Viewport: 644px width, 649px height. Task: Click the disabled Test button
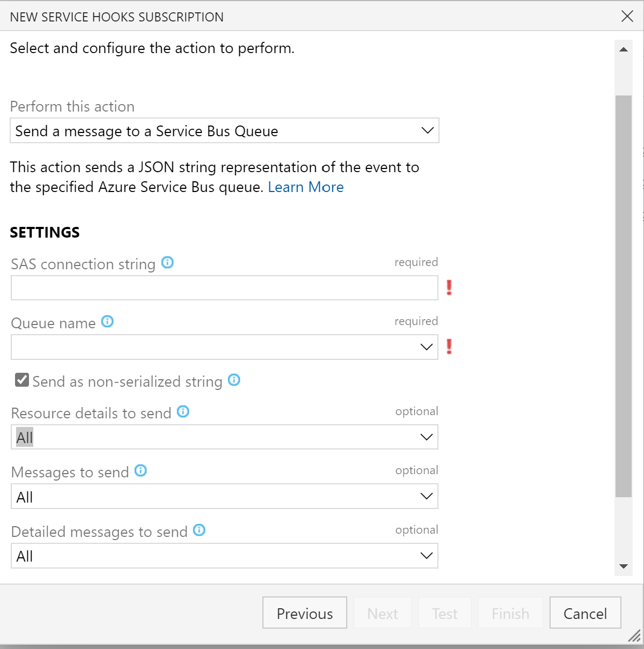445,613
